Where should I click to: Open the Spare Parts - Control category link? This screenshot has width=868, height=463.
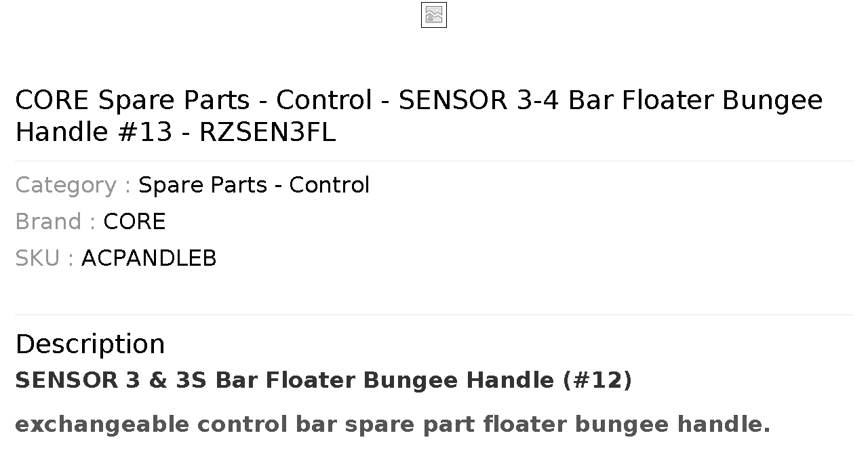point(254,185)
